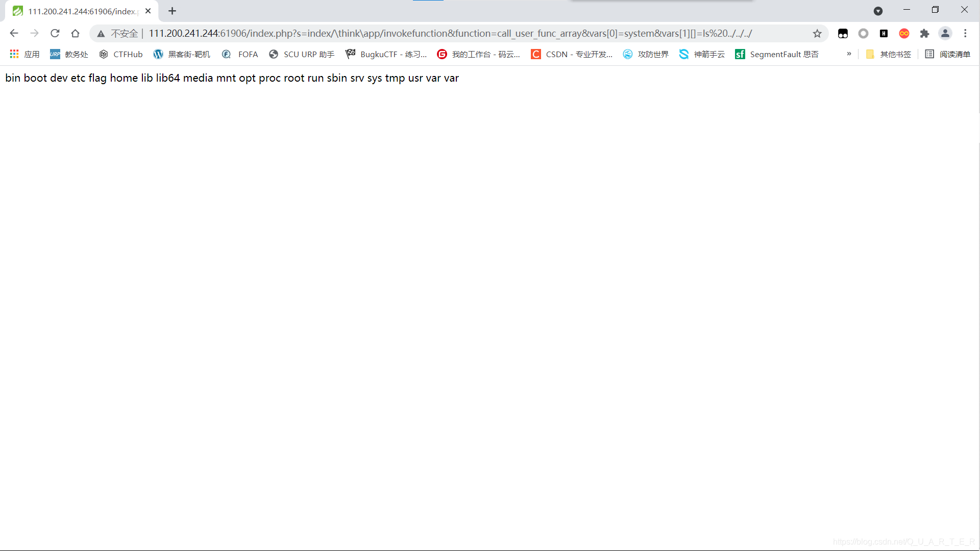Reload the current page
Screen dimensions: 980x551
click(55, 33)
